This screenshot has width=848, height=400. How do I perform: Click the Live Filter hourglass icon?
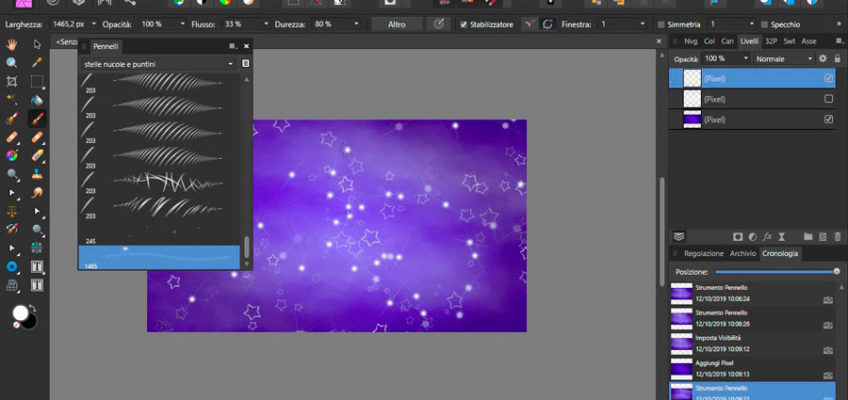coord(781,237)
